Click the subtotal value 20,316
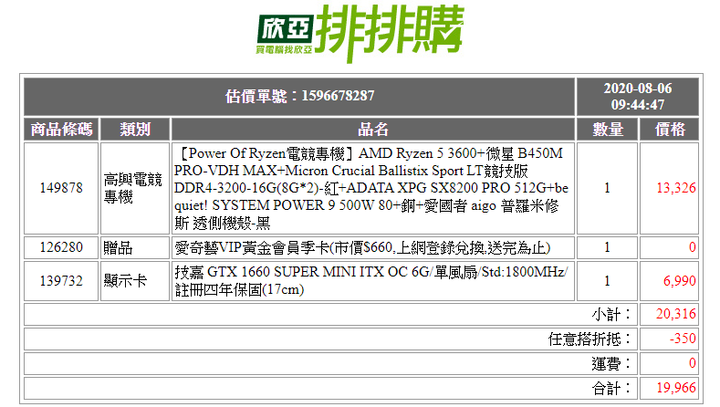720x407 pixels. click(676, 314)
